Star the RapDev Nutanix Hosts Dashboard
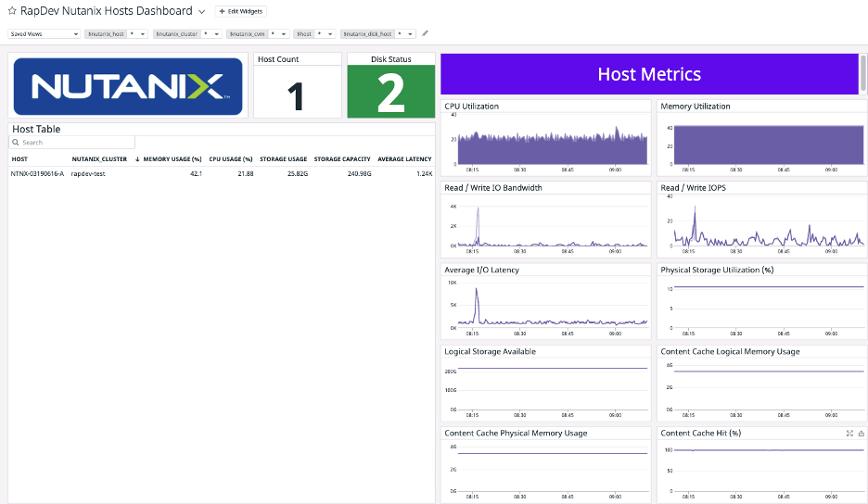The image size is (868, 504). coord(12,11)
